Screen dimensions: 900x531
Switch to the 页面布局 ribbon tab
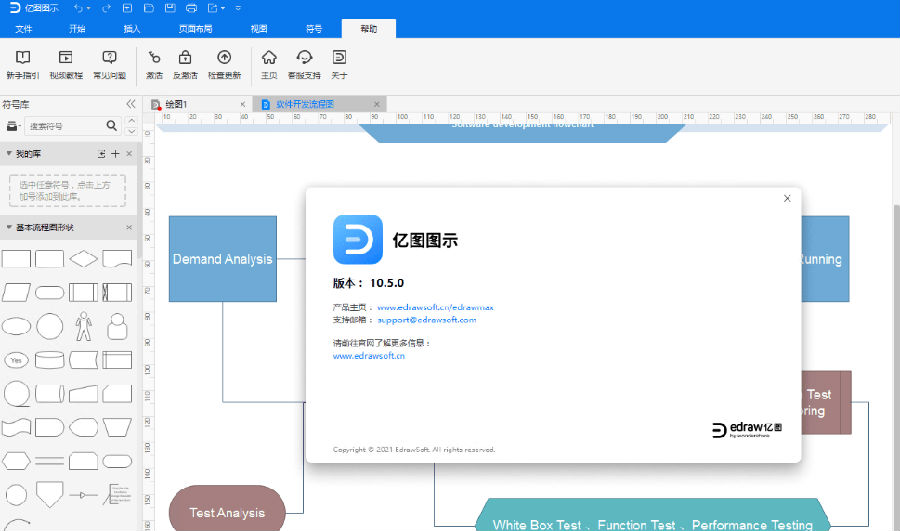pos(195,29)
